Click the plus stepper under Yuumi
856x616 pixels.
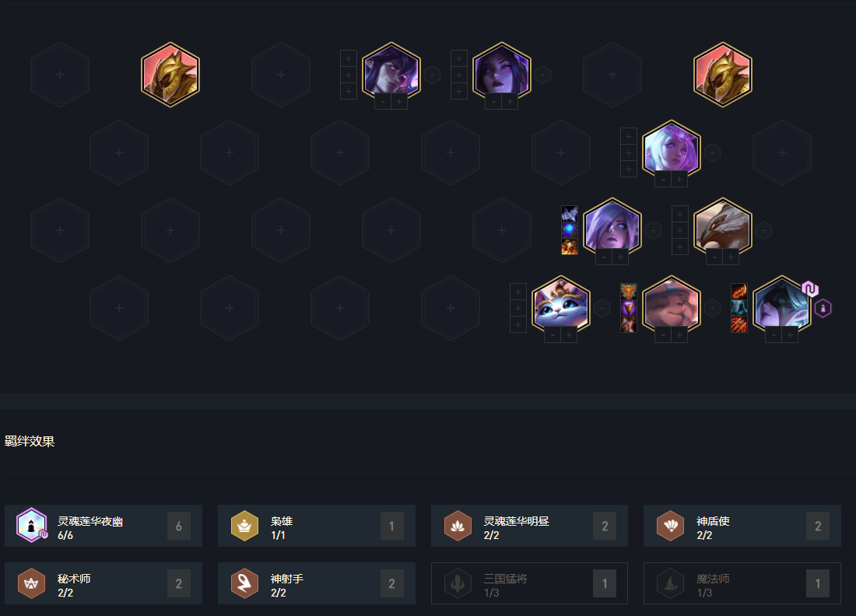pos(569,335)
